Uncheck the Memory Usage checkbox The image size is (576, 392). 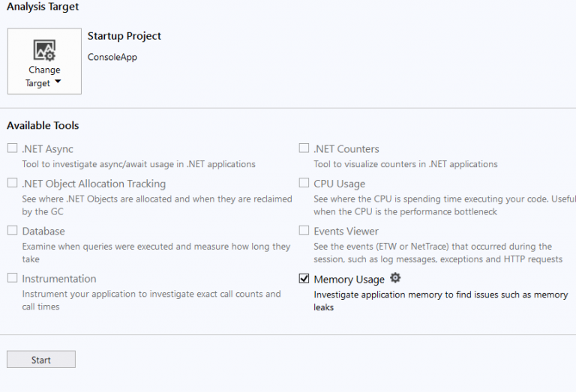tap(304, 279)
